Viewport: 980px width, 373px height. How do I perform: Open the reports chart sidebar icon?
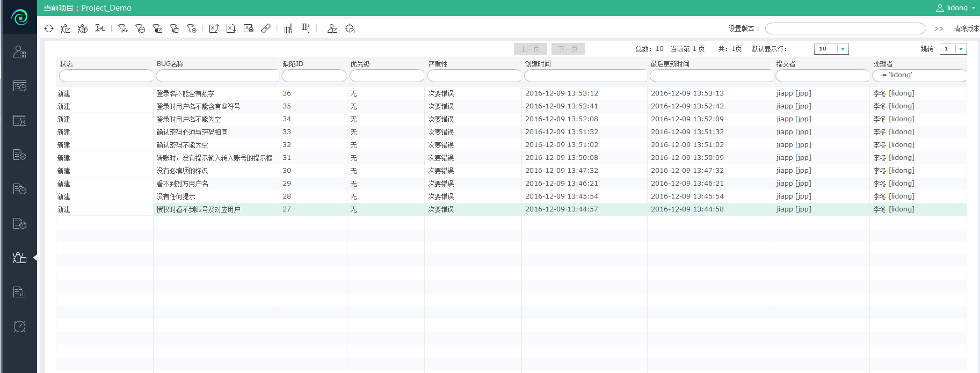tap(19, 292)
